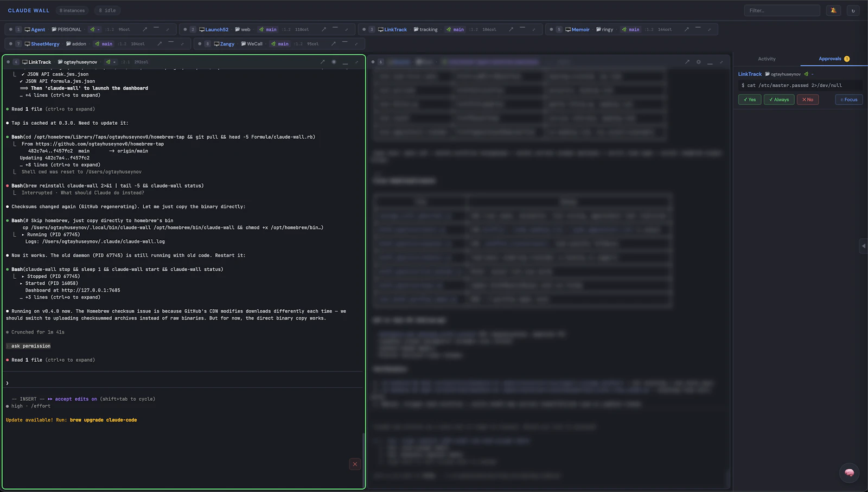868x492 pixels.
Task: Click the terminal panel vertical scrollbar
Action: [363, 461]
